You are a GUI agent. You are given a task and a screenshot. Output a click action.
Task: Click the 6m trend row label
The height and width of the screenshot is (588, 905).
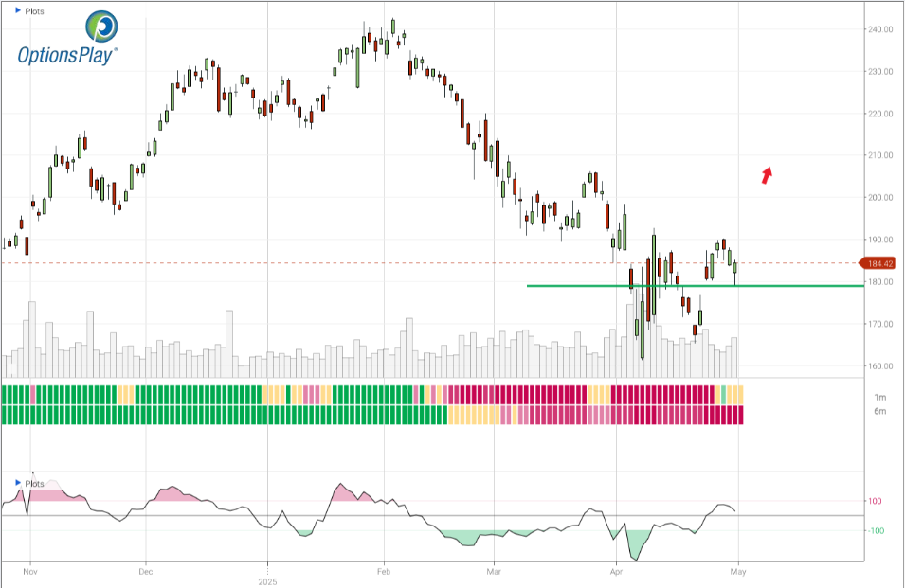point(879,411)
